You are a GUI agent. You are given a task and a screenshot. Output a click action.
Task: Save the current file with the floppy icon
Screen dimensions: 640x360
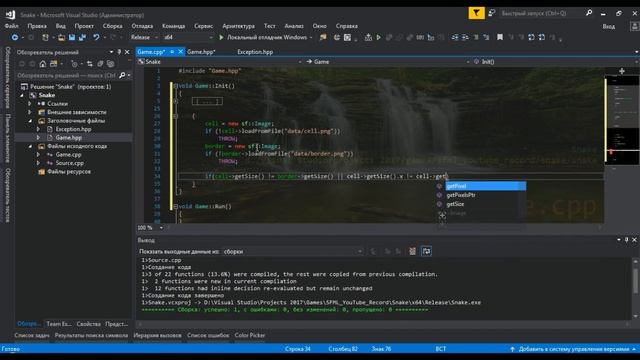click(x=72, y=38)
